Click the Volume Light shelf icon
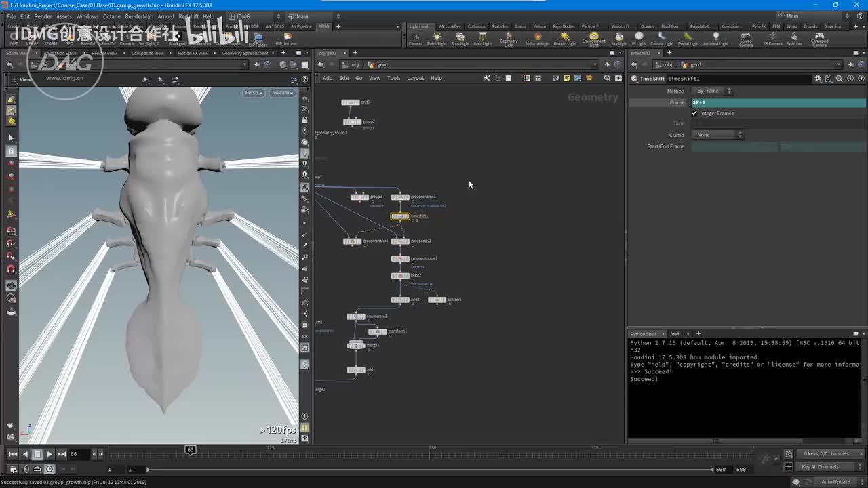This screenshot has height=488, width=868. (x=538, y=38)
